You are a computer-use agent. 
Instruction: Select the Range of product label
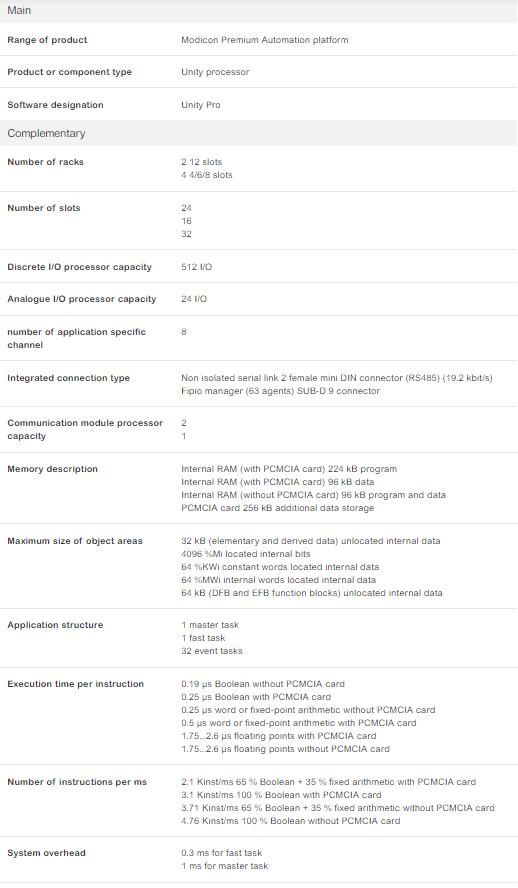47,40
